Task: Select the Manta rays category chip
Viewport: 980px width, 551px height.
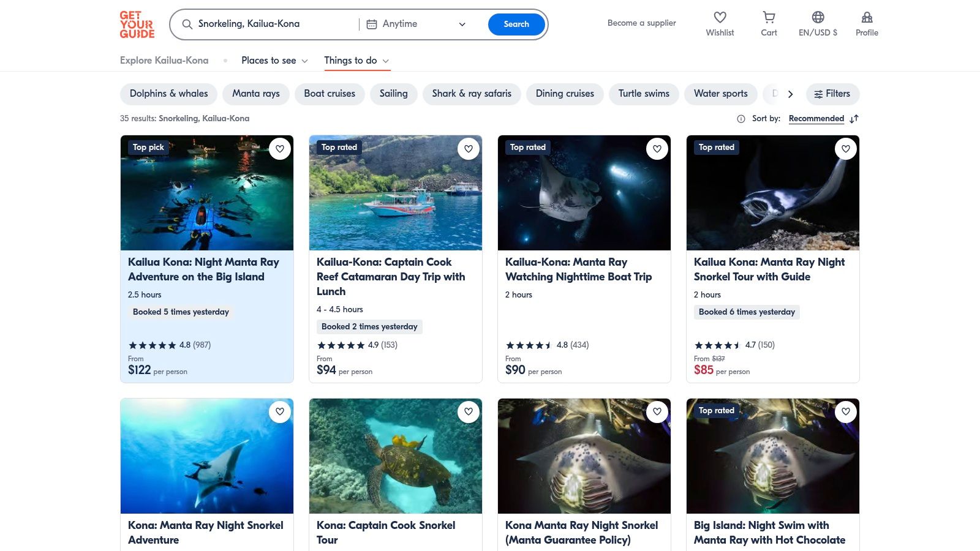Action: [256, 94]
